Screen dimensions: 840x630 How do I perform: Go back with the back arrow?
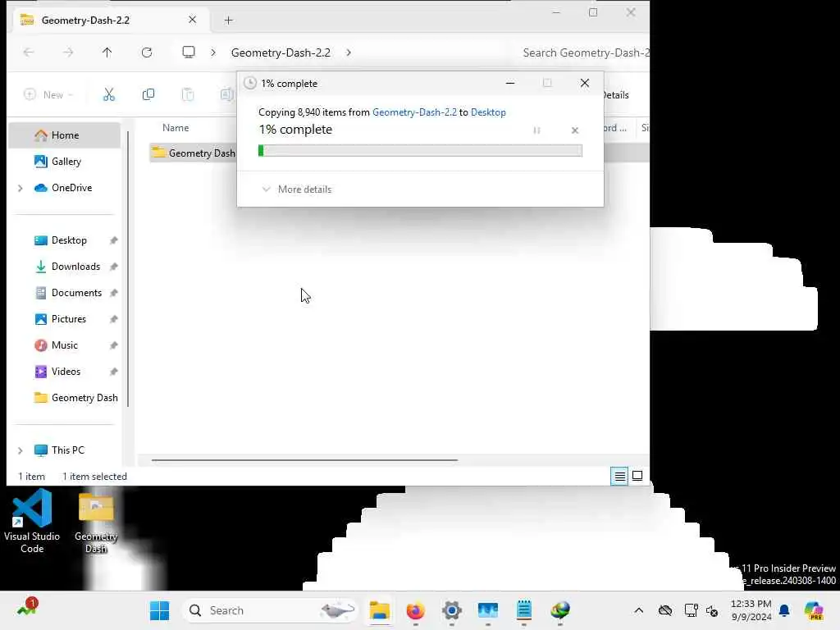pos(29,52)
